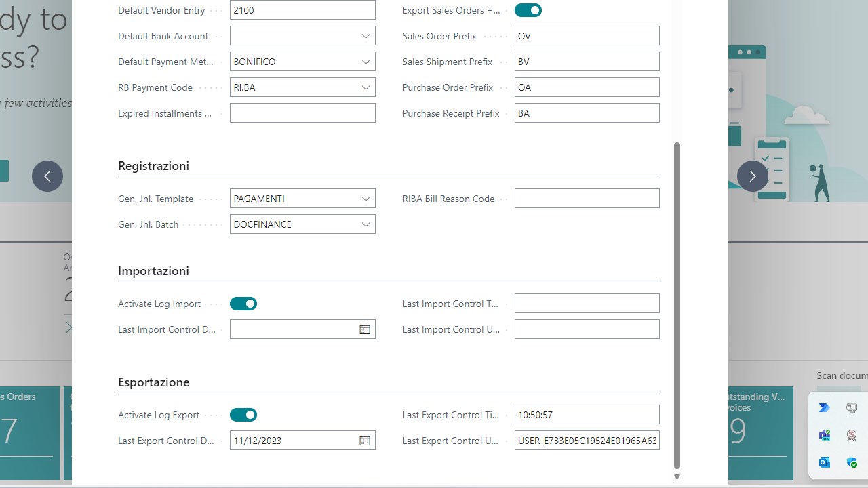Click the Activate Log Export label
The image size is (868, 488).
[x=159, y=415]
